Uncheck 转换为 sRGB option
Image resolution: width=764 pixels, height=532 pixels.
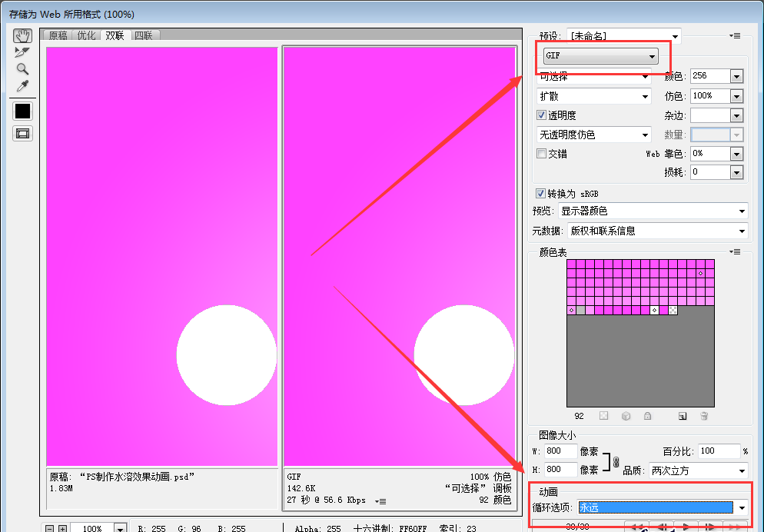[540, 193]
